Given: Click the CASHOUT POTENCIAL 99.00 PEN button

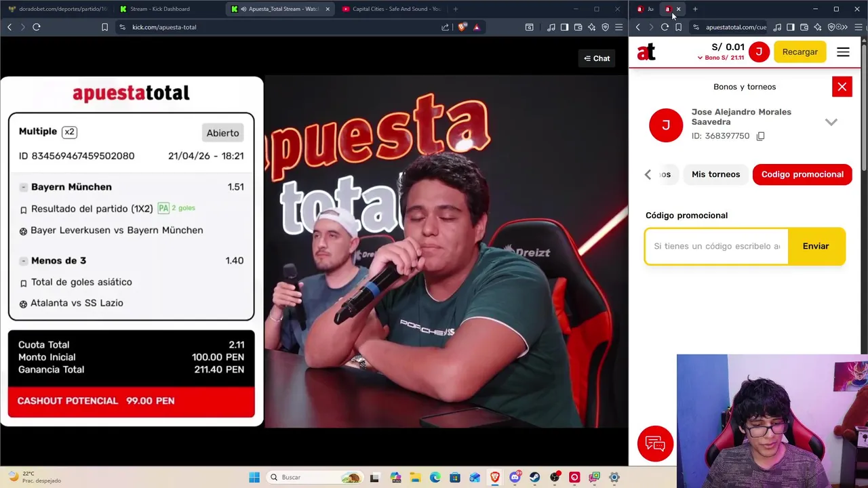Looking at the screenshot, I should point(131,401).
